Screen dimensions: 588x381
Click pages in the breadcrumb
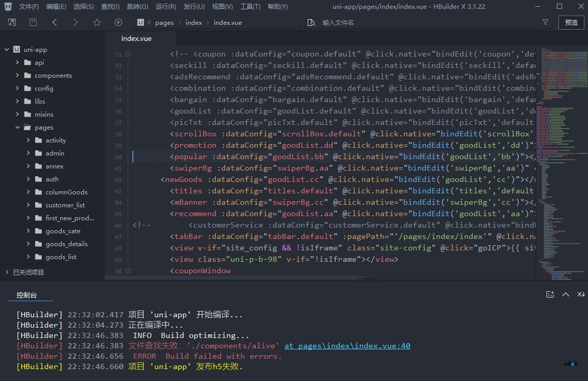tap(164, 22)
